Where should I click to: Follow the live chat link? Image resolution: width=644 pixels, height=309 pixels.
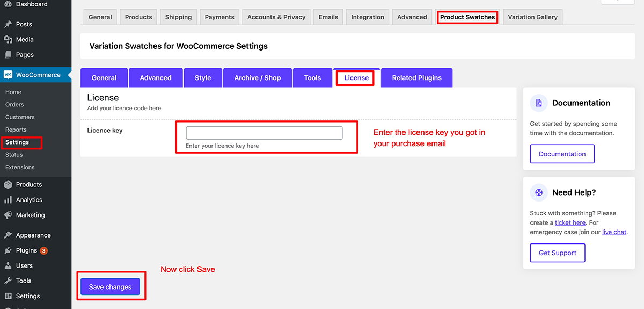click(614, 232)
